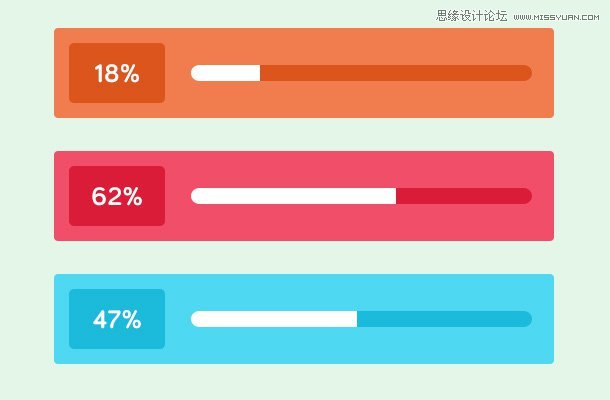Click the dark orange unfilled bar portion
This screenshot has width=610, height=400.
396,73
